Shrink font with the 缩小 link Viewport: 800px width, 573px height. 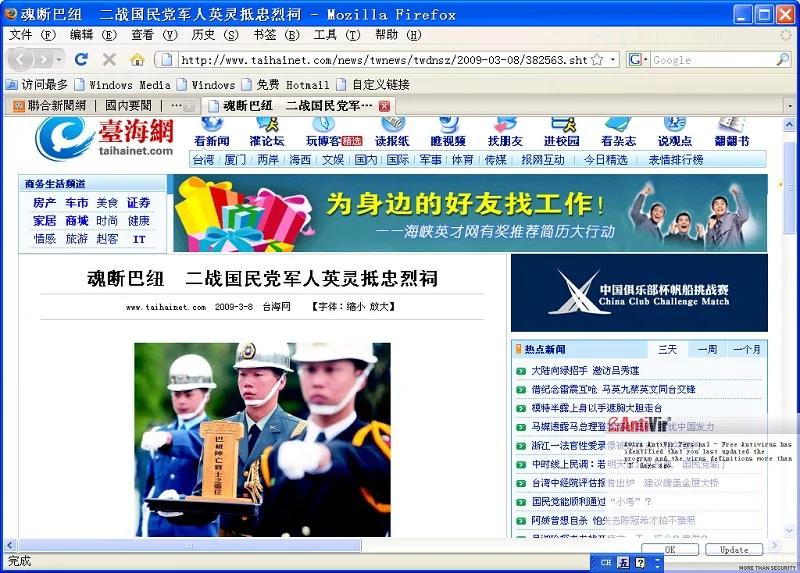356,307
